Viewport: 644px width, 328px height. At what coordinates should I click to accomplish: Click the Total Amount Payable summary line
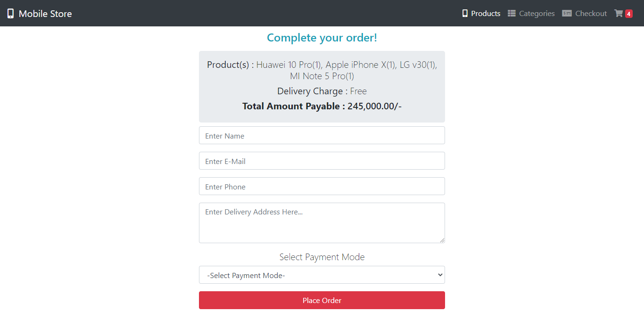[322, 106]
